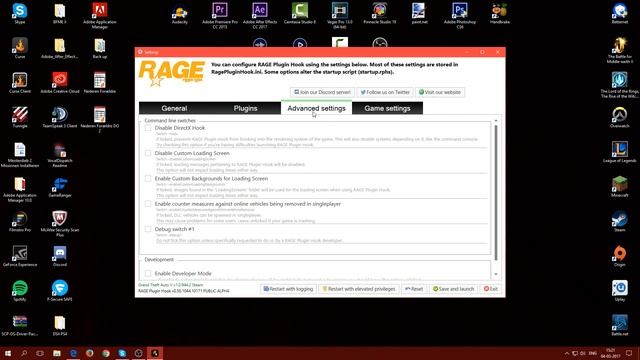Click the Reset button
The width and height of the screenshot is (640, 360).
coord(414,289)
